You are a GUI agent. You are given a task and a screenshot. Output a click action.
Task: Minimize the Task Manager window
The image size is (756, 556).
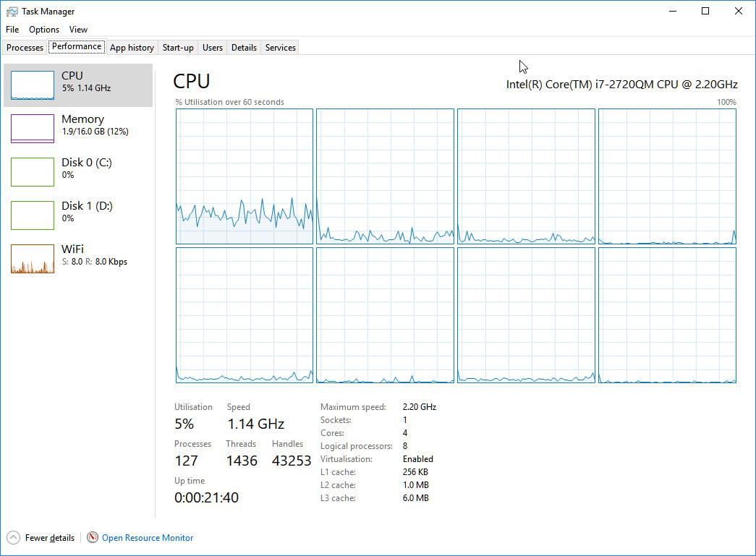673,11
